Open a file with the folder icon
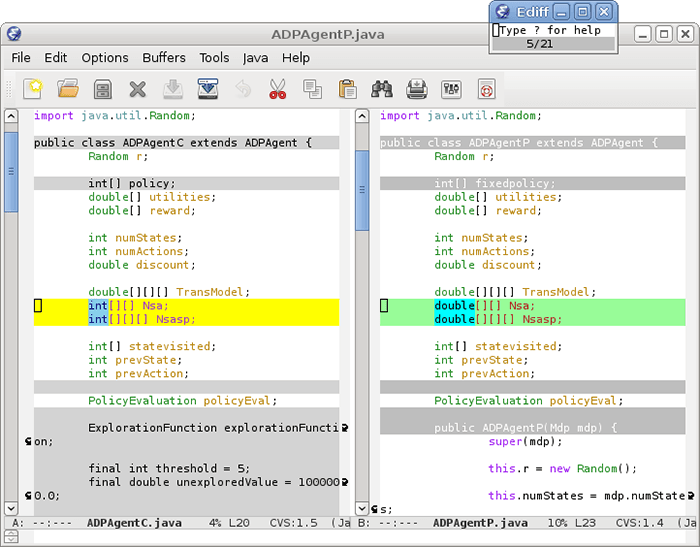The width and height of the screenshot is (700, 547). pyautogui.click(x=67, y=89)
